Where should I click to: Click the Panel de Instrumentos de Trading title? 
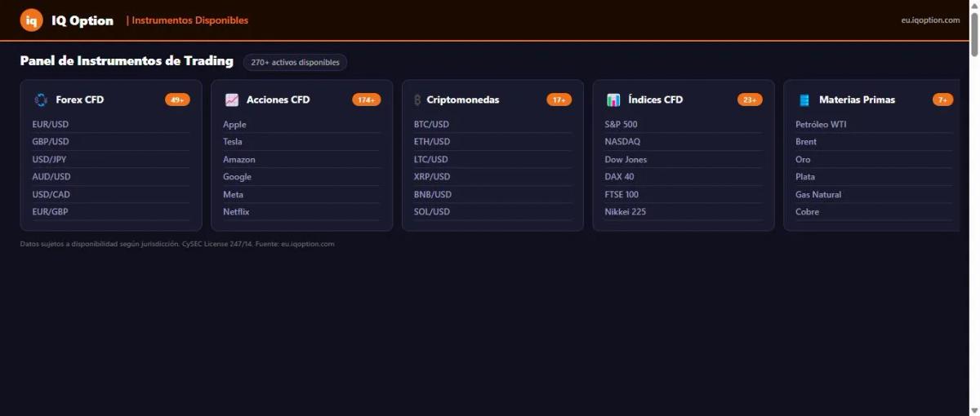(127, 61)
